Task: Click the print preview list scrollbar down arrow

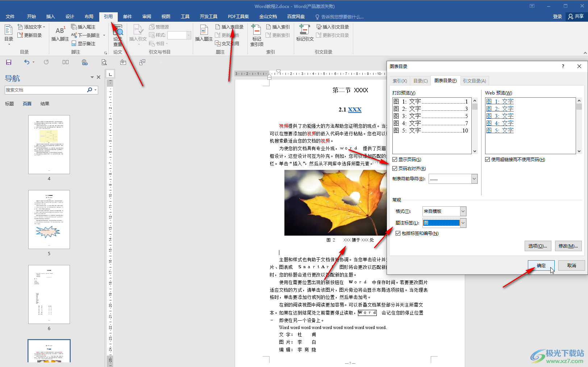Action: (475, 151)
